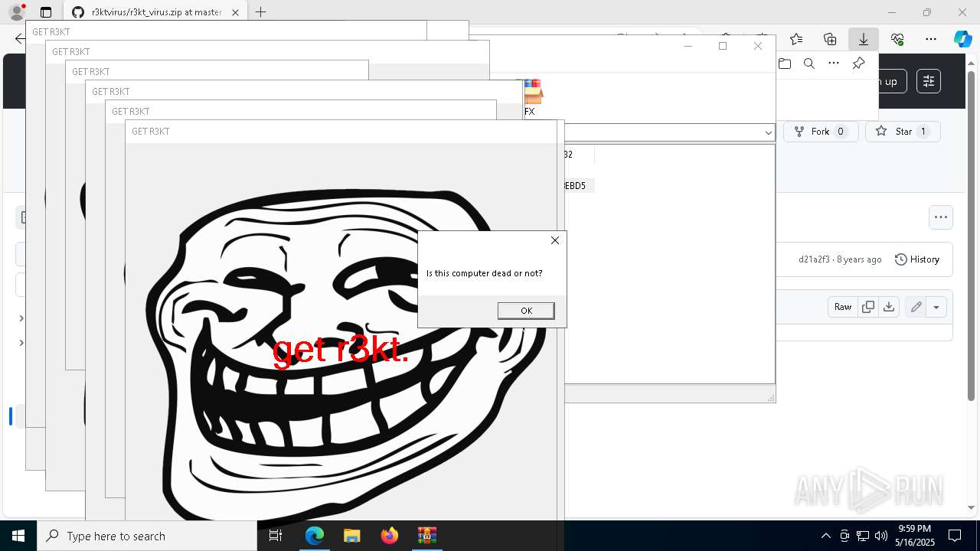Image resolution: width=980 pixels, height=551 pixels.
Task: Open more options in Downloads flyout
Action: (x=834, y=64)
